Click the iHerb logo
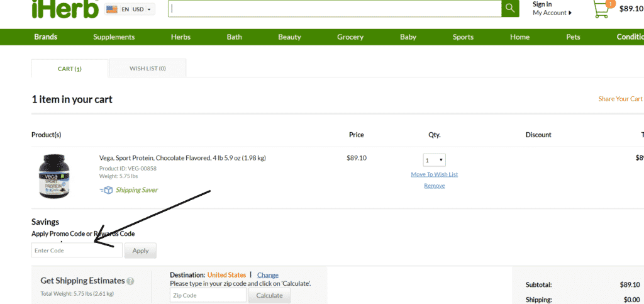This screenshot has width=644, height=304. (65, 8)
